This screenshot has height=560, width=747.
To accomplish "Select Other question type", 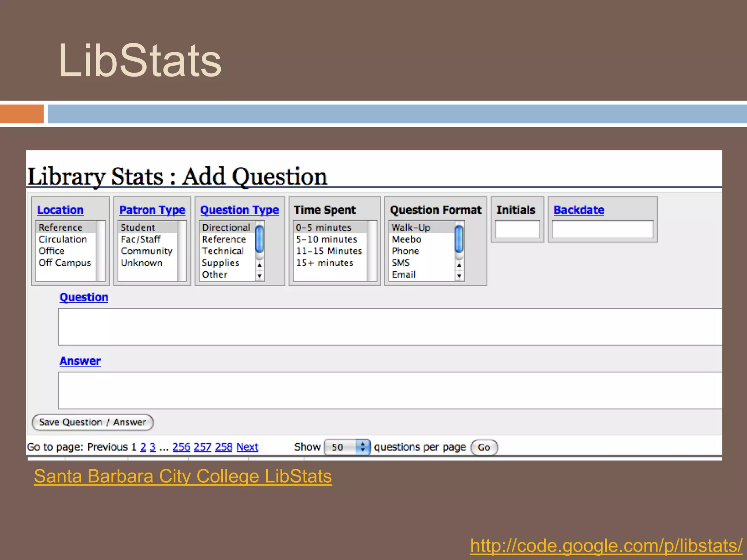I will coord(228,274).
